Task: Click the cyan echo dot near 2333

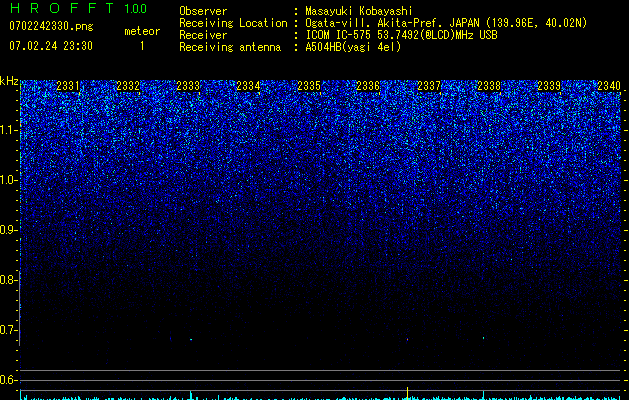Action: pos(191,339)
